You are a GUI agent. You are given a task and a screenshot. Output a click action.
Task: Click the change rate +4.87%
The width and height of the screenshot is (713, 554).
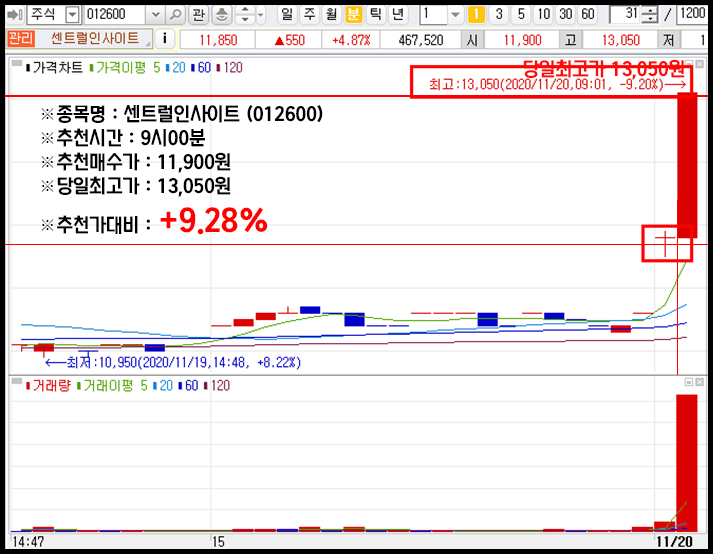[351, 40]
